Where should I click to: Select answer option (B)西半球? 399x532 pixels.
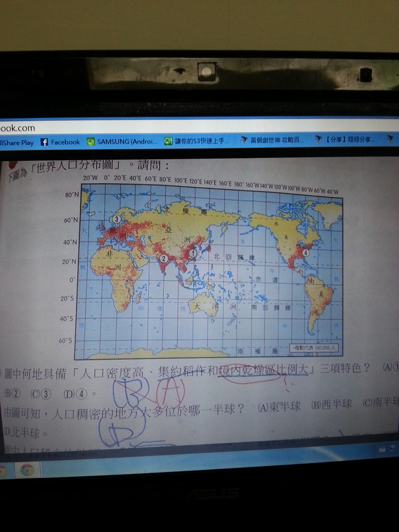[x=331, y=405]
